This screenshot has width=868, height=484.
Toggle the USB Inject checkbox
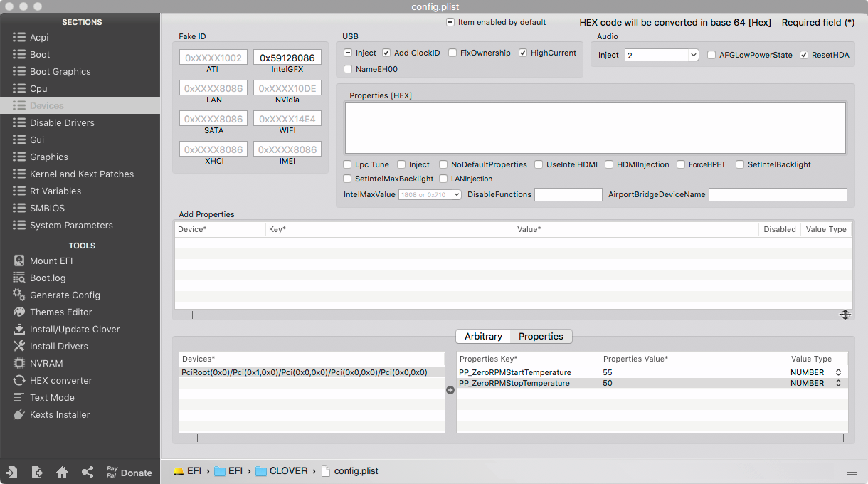pos(348,53)
